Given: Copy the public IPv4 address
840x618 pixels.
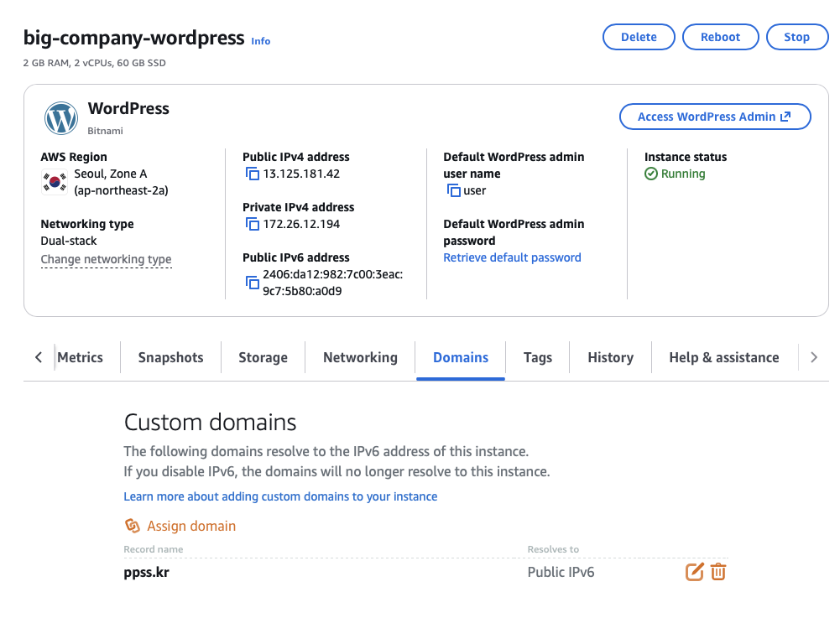Looking at the screenshot, I should tap(252, 174).
